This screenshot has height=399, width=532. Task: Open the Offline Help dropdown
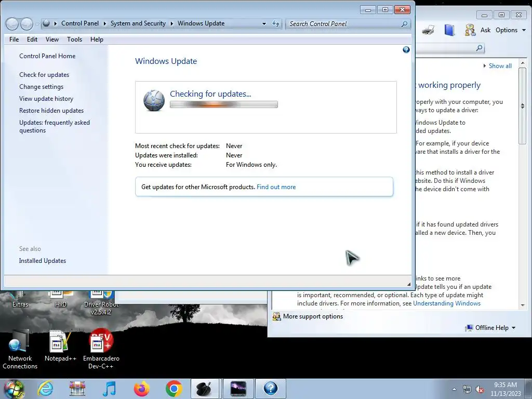pos(490,328)
